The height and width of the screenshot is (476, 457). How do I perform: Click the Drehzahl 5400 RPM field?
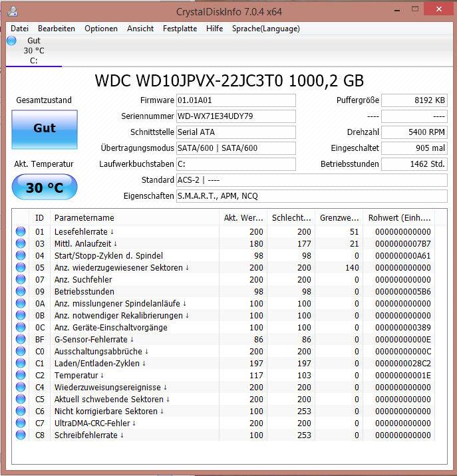[x=414, y=132]
